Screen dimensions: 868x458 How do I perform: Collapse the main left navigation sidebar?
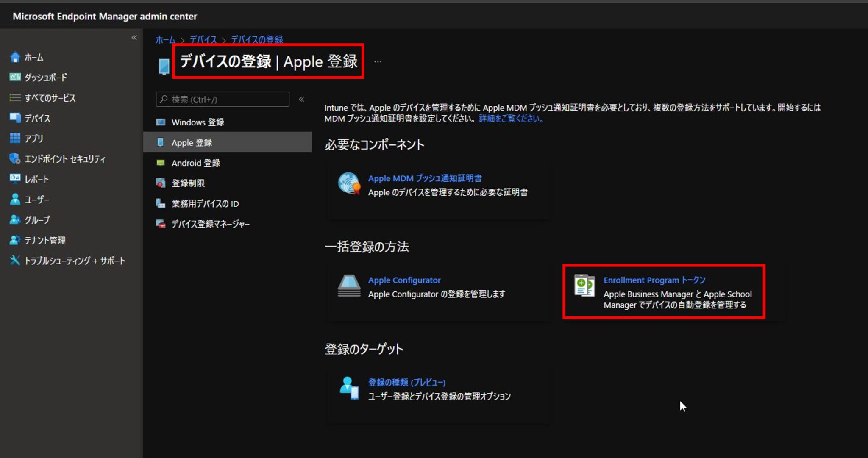(134, 38)
